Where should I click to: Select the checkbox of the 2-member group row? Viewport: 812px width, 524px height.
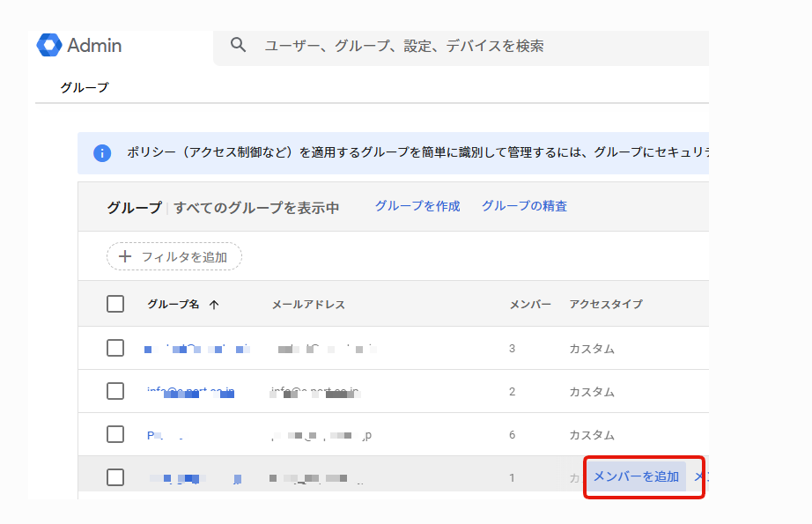coord(115,391)
